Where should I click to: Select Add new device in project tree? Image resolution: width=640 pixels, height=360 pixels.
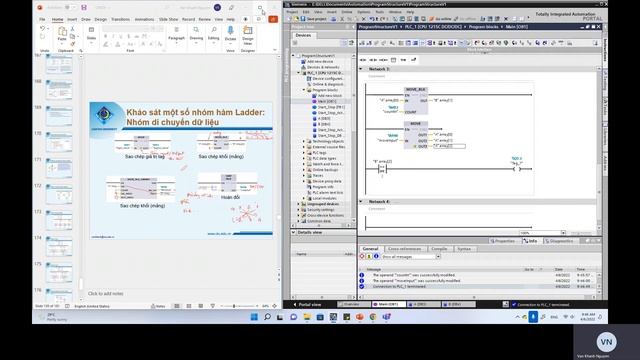pos(320,61)
